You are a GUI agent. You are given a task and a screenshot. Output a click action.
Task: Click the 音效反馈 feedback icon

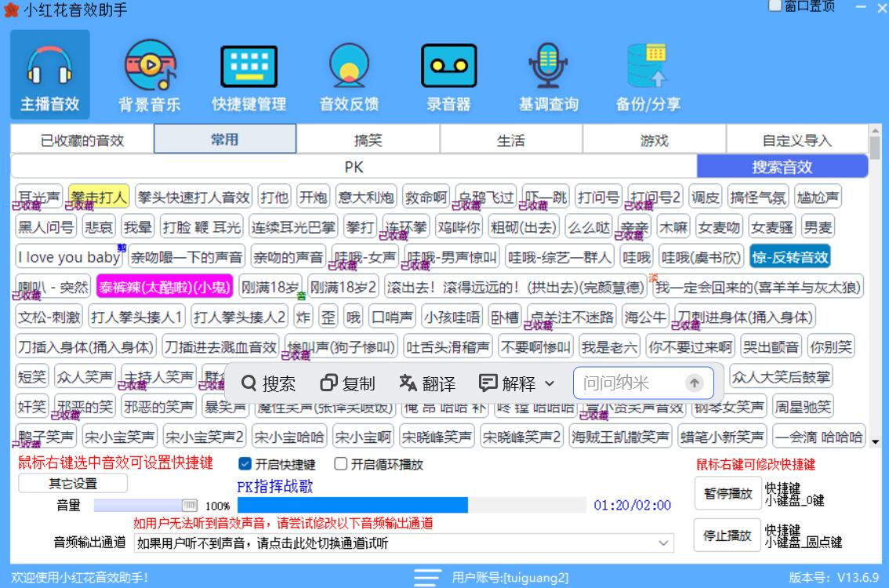click(348, 67)
